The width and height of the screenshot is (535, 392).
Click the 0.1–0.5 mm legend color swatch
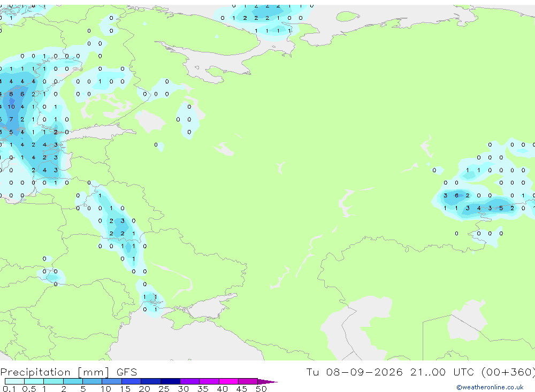[x=14, y=381]
